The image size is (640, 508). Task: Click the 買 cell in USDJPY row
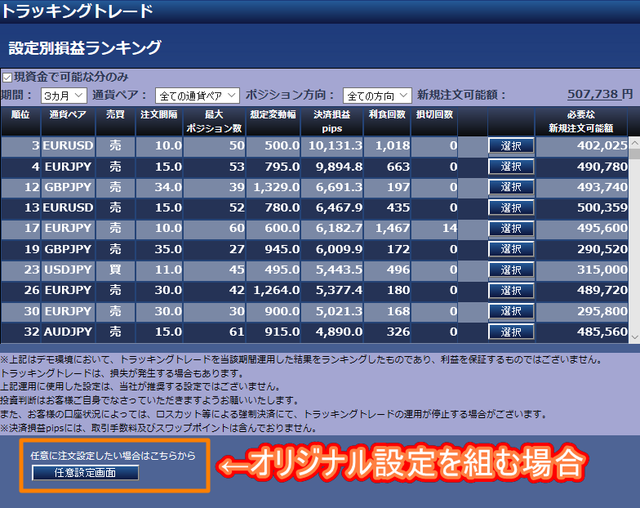115,270
